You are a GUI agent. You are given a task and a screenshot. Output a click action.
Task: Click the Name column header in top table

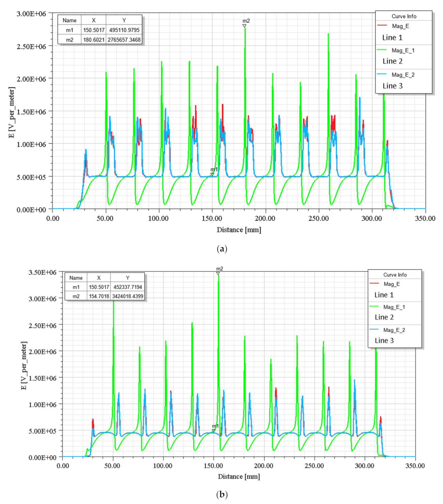[69, 20]
